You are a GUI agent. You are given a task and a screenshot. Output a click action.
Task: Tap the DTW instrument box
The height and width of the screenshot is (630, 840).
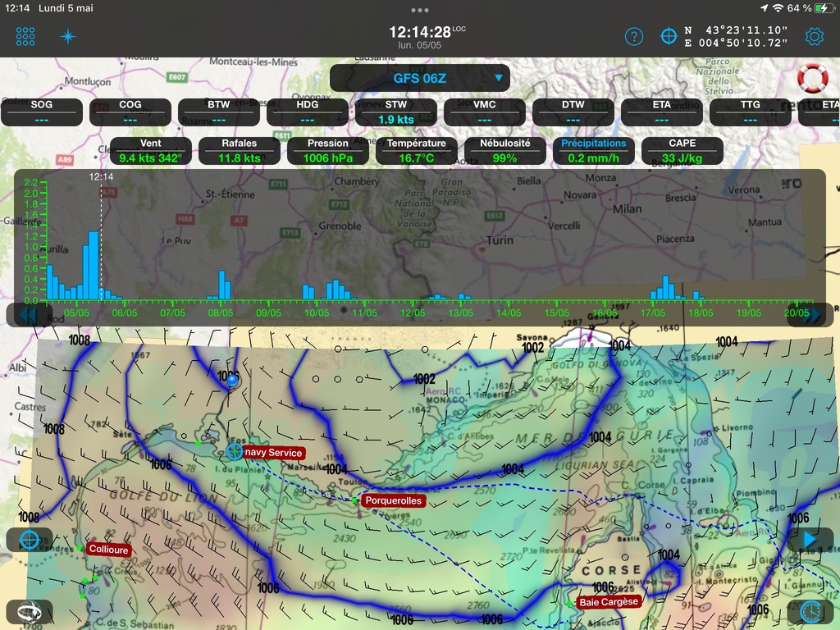tap(573, 112)
